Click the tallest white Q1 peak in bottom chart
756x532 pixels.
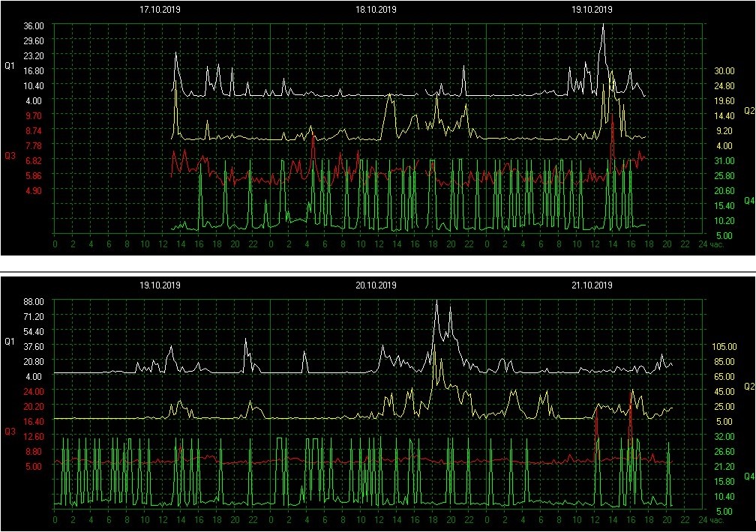(x=436, y=301)
